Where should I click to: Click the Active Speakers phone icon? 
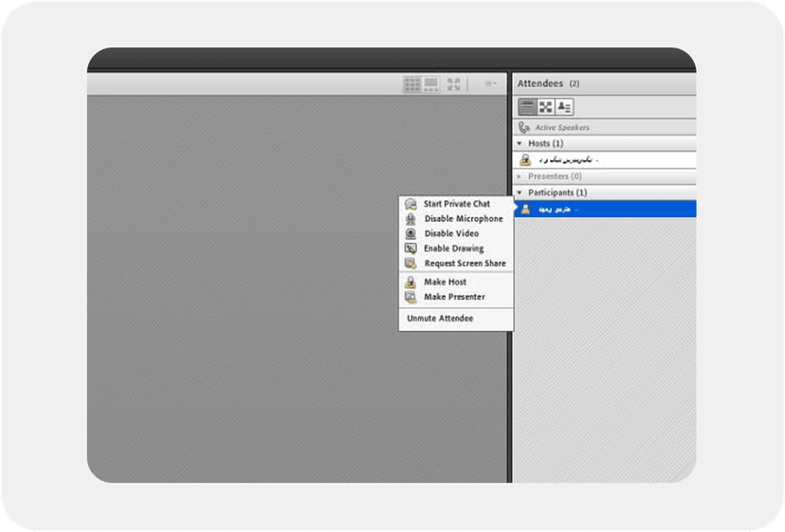524,127
